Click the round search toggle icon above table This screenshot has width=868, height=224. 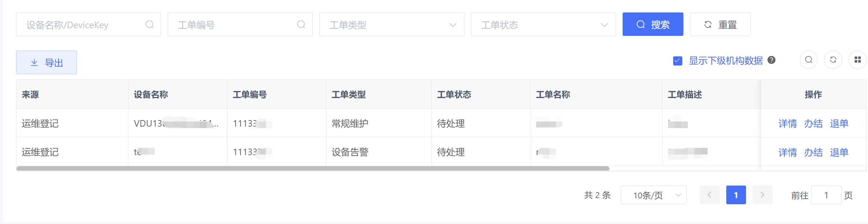click(809, 60)
